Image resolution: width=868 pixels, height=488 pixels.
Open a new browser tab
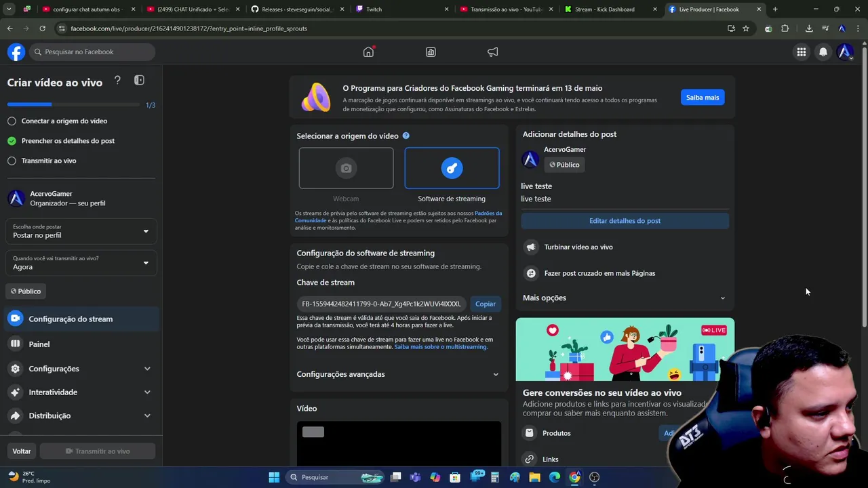[x=775, y=9]
